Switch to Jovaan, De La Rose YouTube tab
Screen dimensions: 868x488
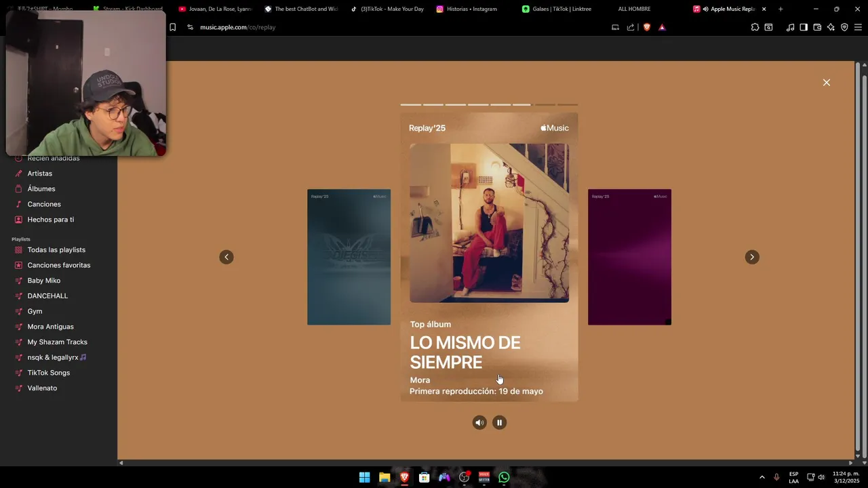(215, 9)
